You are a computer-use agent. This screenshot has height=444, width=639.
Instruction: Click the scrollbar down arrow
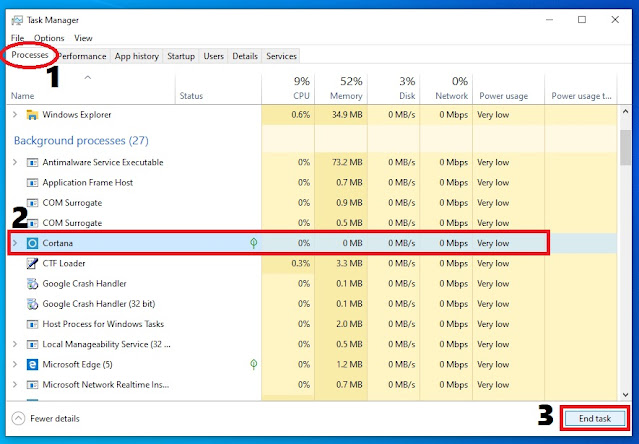(626, 395)
